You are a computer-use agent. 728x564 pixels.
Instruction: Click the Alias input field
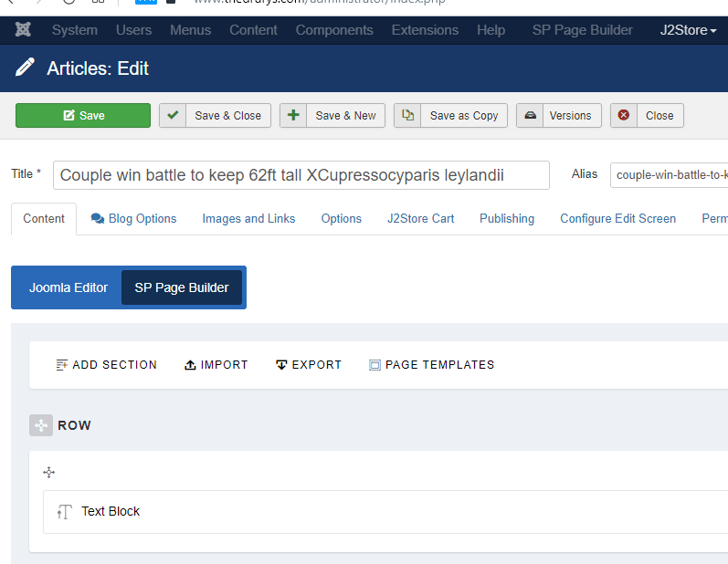point(669,175)
